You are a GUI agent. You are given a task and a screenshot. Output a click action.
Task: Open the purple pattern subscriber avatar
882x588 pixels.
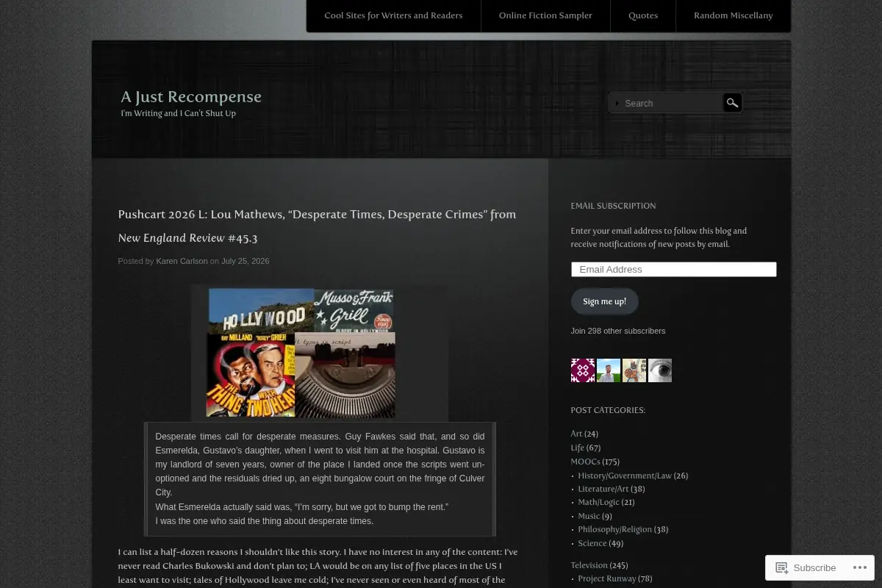pyautogui.click(x=583, y=370)
